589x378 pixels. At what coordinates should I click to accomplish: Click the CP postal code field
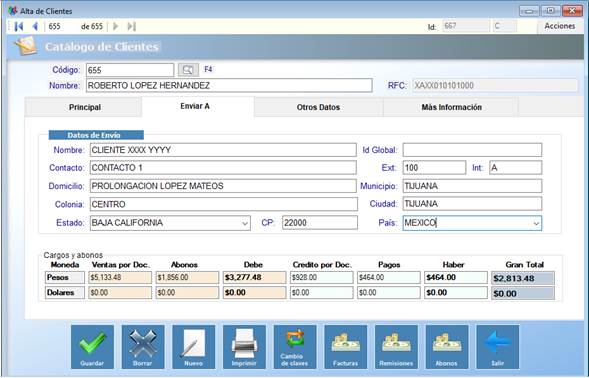(x=320, y=223)
